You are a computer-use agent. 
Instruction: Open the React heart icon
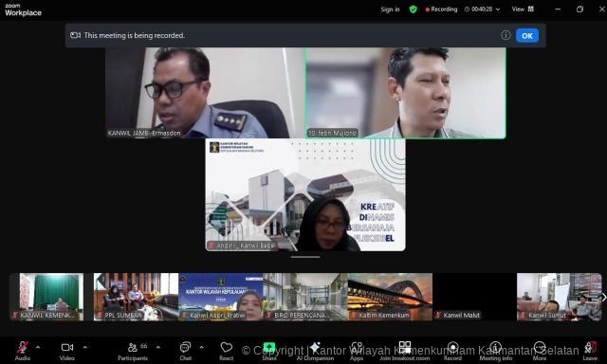[x=227, y=347]
